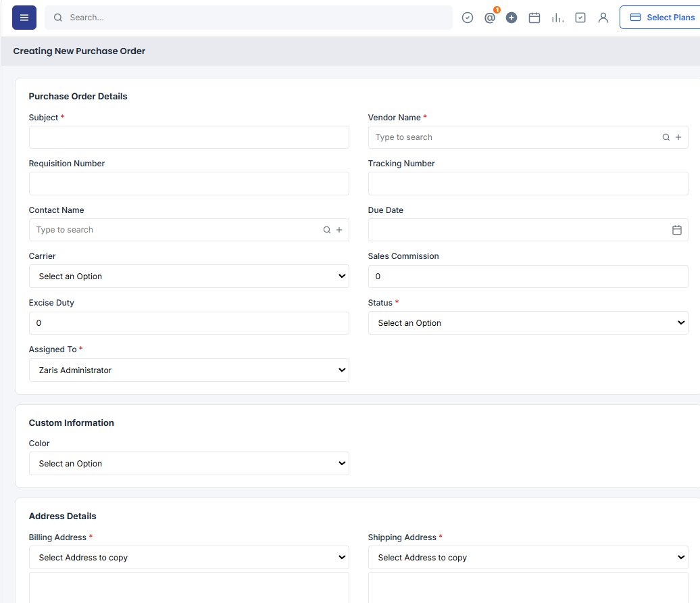This screenshot has height=603, width=700.
Task: Click into the Tracking Number field
Action: [x=528, y=184]
